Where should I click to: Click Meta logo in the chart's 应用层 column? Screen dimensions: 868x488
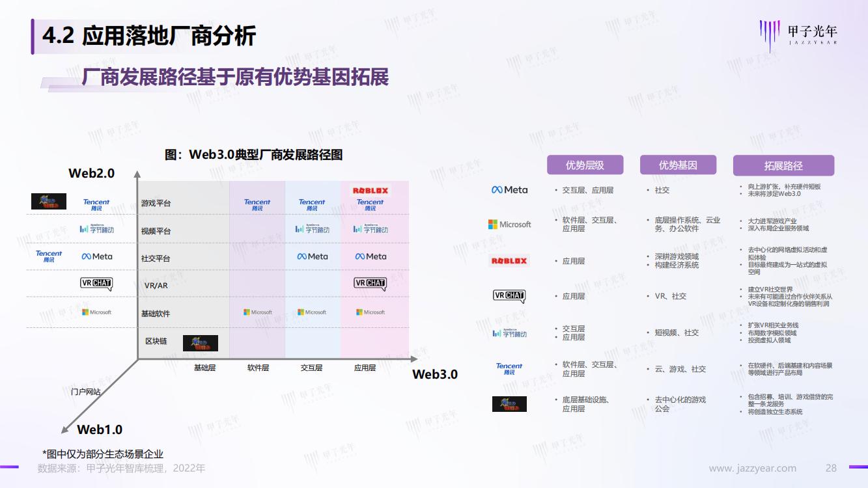tap(371, 256)
